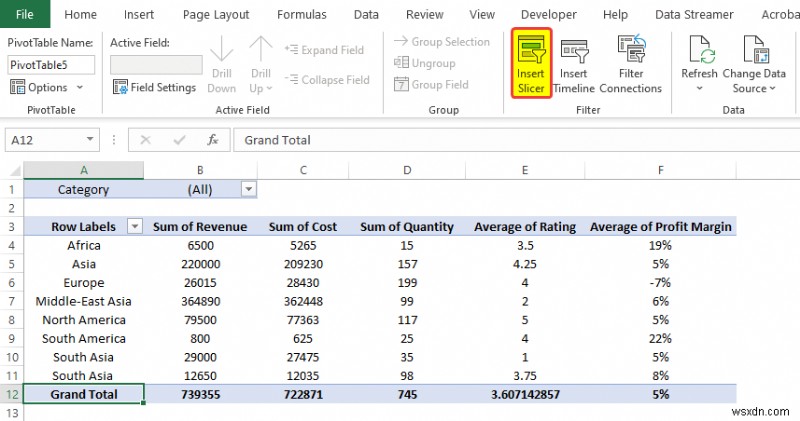Click revenue value 739355

coord(201,394)
